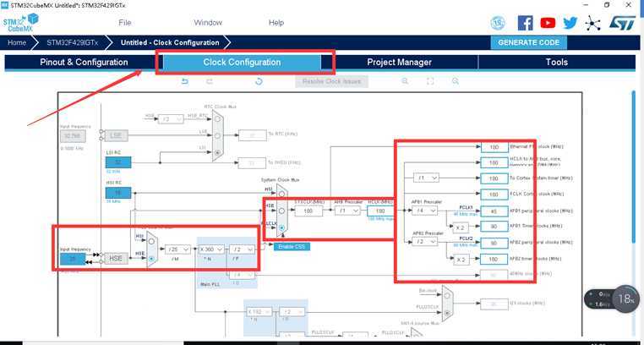Click the STM32CubeMX logo icon

(20, 23)
